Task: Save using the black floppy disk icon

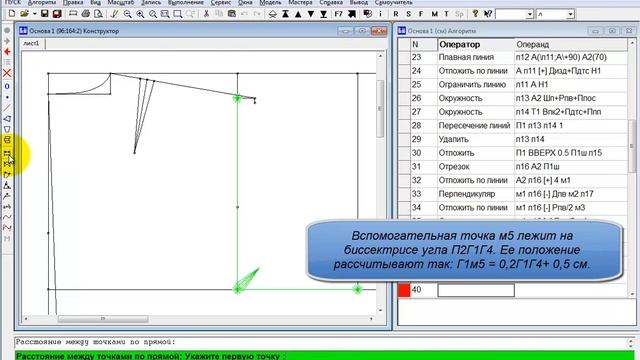Action: (44, 14)
